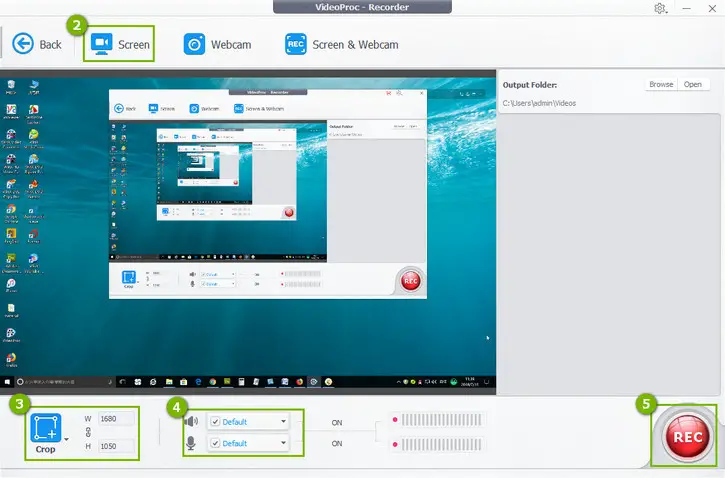Click the output path C:\Users\admin\Videos

click(539, 103)
